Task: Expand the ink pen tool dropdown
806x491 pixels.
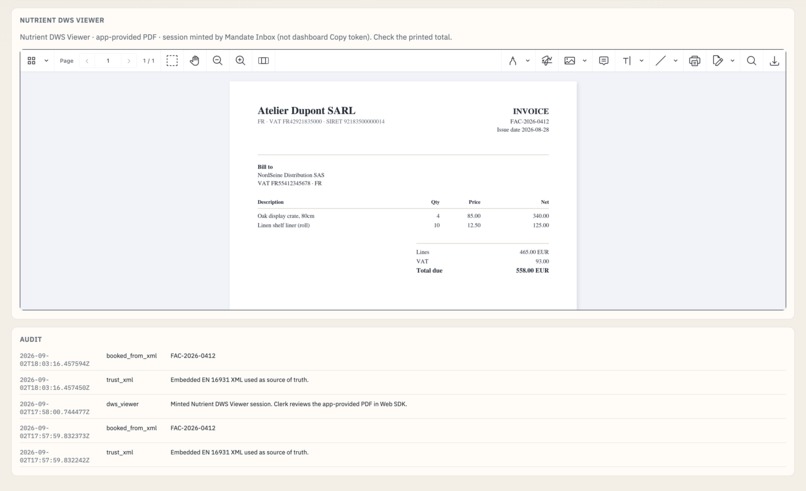Action: click(x=527, y=61)
